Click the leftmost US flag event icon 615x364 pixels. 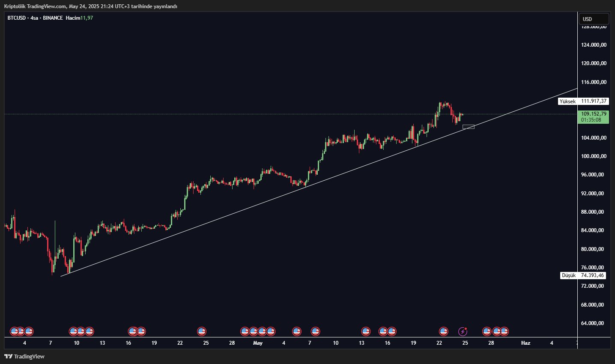(x=14, y=331)
